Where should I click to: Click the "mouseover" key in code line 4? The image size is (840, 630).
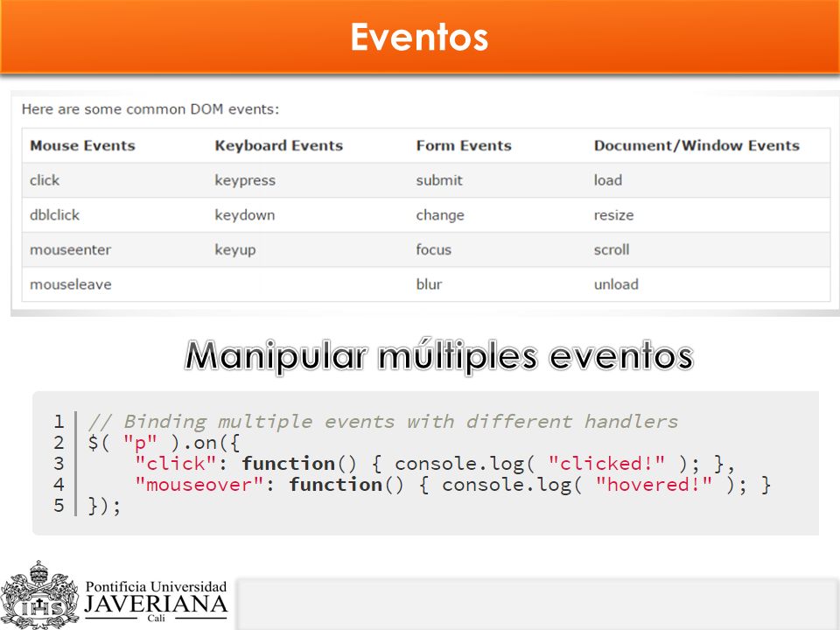click(x=199, y=485)
